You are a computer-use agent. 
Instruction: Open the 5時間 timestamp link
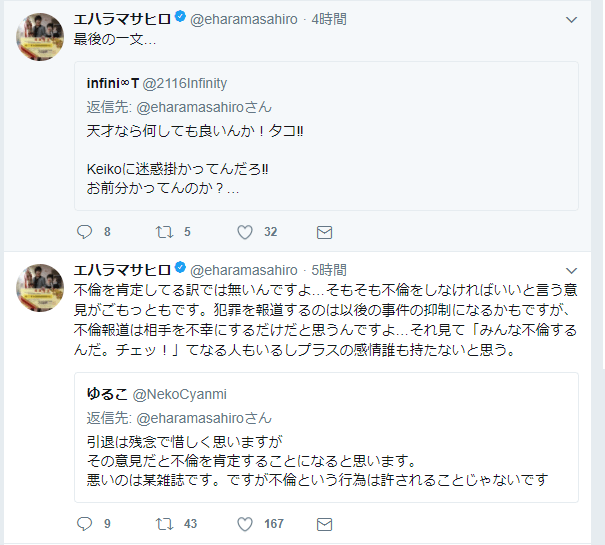tap(330, 270)
